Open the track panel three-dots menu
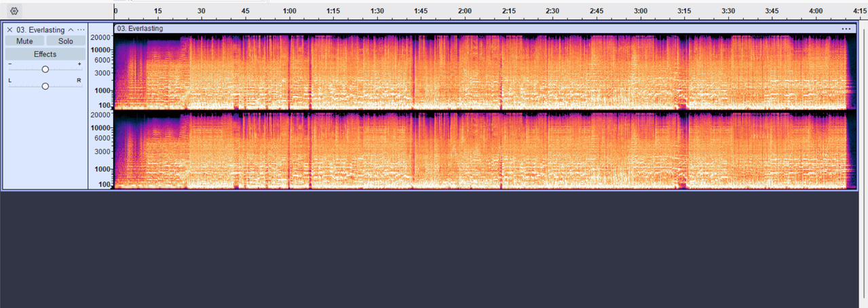868x308 pixels. point(81,30)
